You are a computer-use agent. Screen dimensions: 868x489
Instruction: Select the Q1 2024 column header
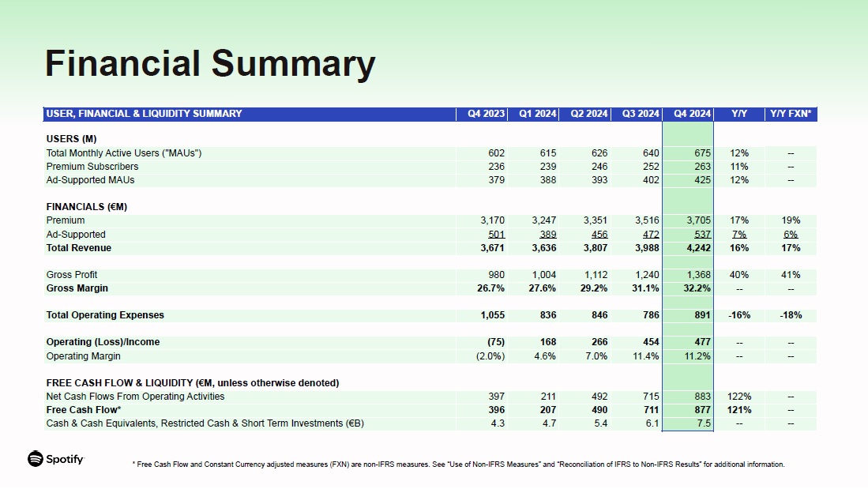pyautogui.click(x=537, y=114)
